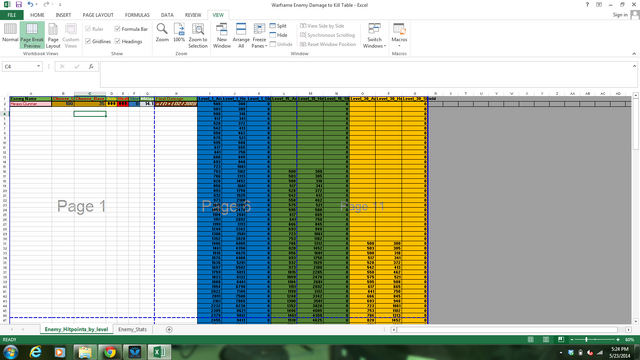This screenshot has width=640, height=360.
Task: Open the FILE tab
Action: click(11, 15)
